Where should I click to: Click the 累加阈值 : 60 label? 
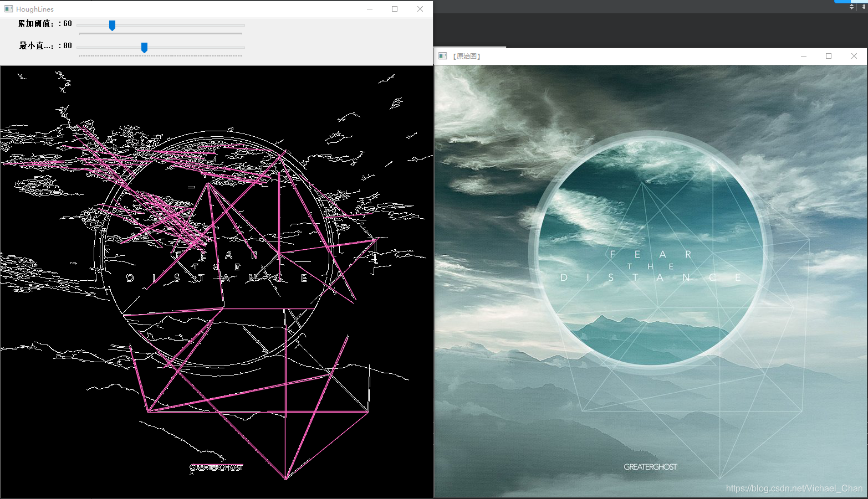(x=45, y=24)
